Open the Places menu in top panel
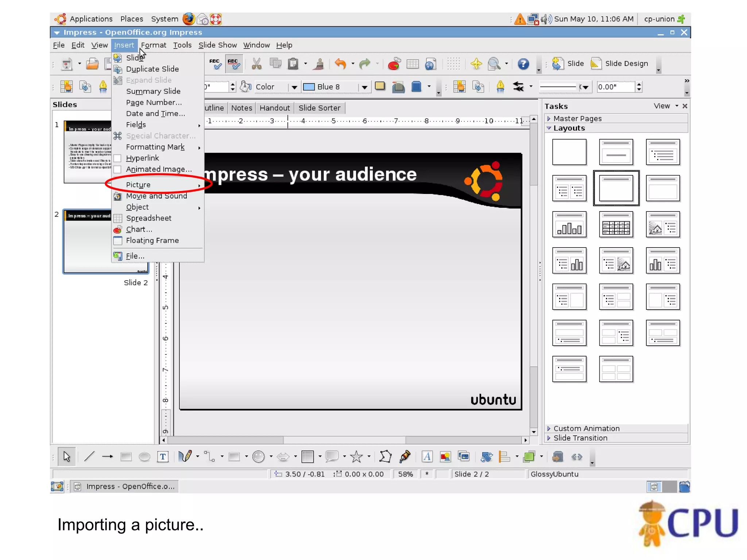 click(132, 19)
